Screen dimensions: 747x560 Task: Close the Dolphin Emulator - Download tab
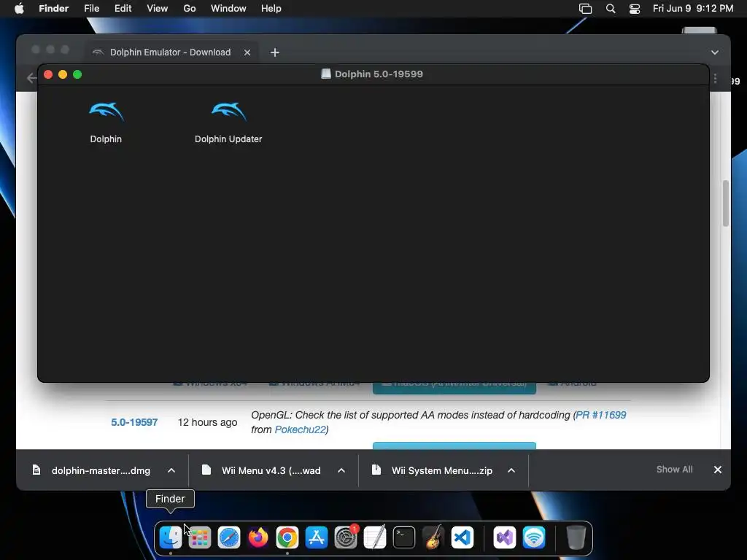coord(247,52)
